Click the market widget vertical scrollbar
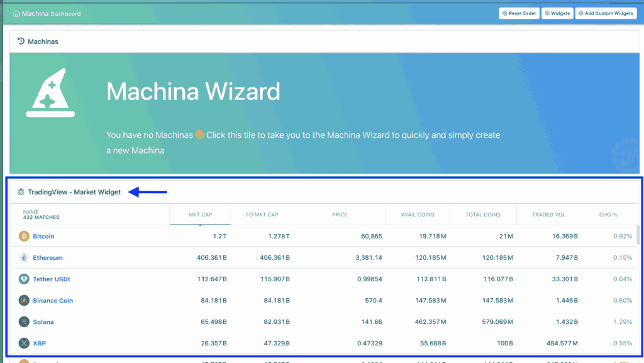Image resolution: width=644 pixels, height=363 pixels. click(x=638, y=235)
